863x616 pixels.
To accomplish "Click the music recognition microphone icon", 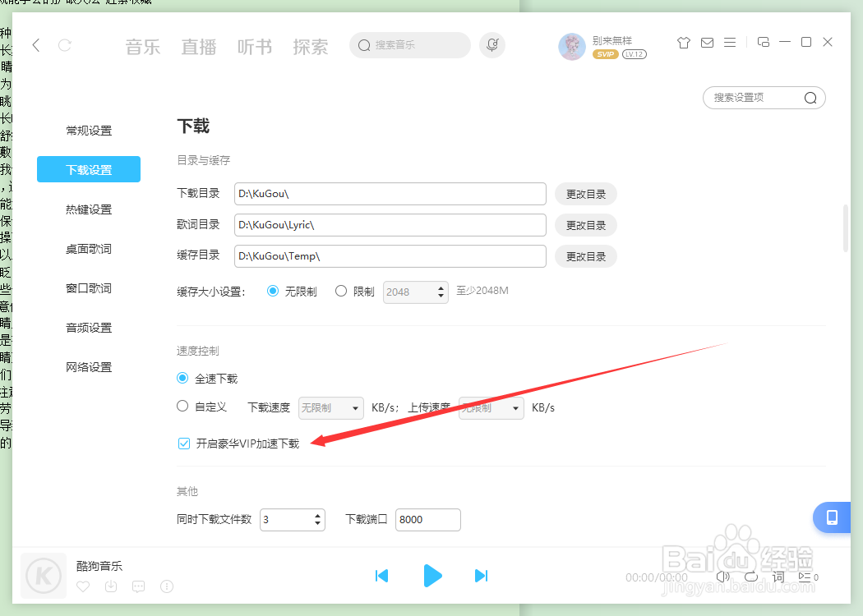I will coord(492,45).
